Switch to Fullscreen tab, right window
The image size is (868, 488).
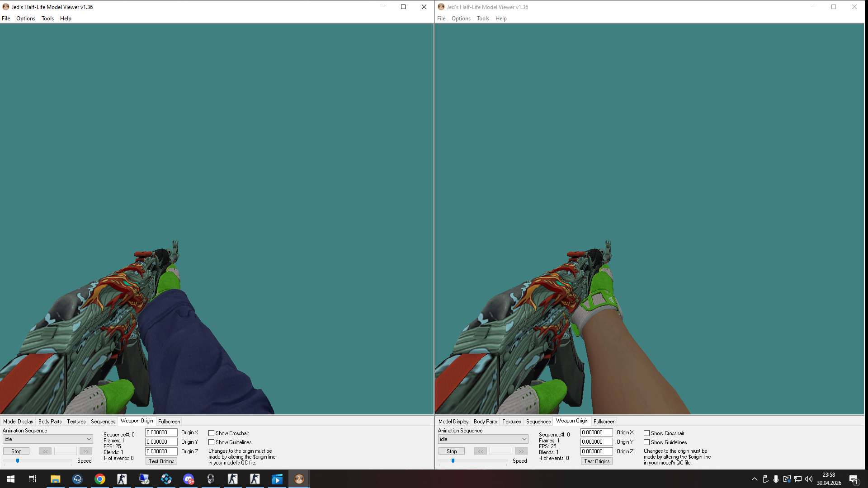[x=604, y=422]
